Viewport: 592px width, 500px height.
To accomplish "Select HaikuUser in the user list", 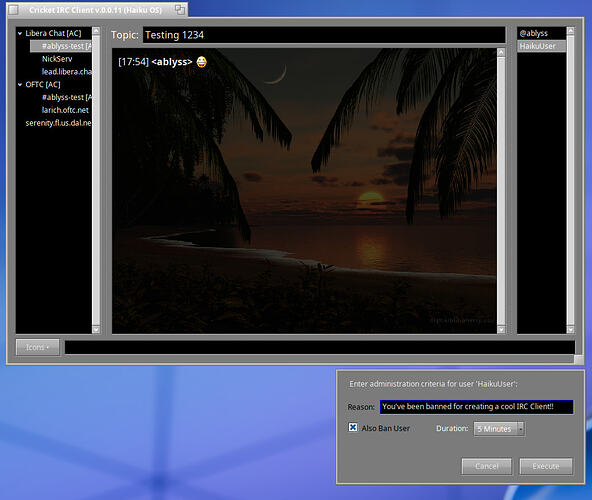I will (x=541, y=46).
